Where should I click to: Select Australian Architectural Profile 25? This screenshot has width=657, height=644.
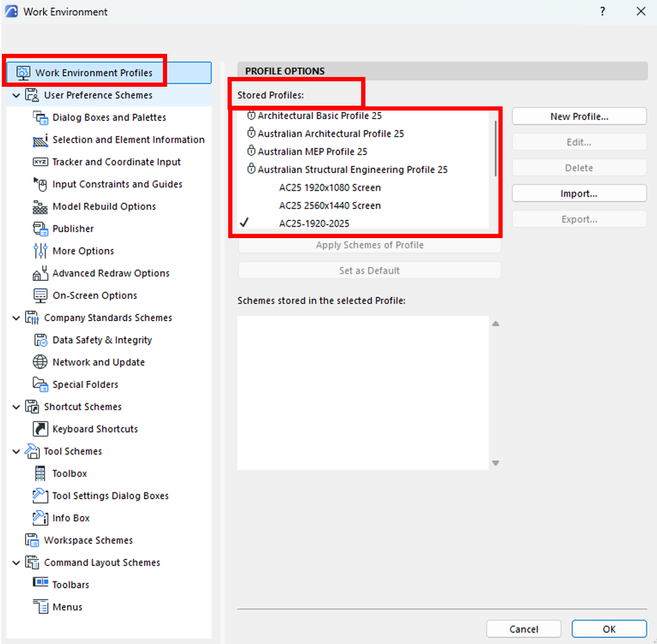(331, 134)
